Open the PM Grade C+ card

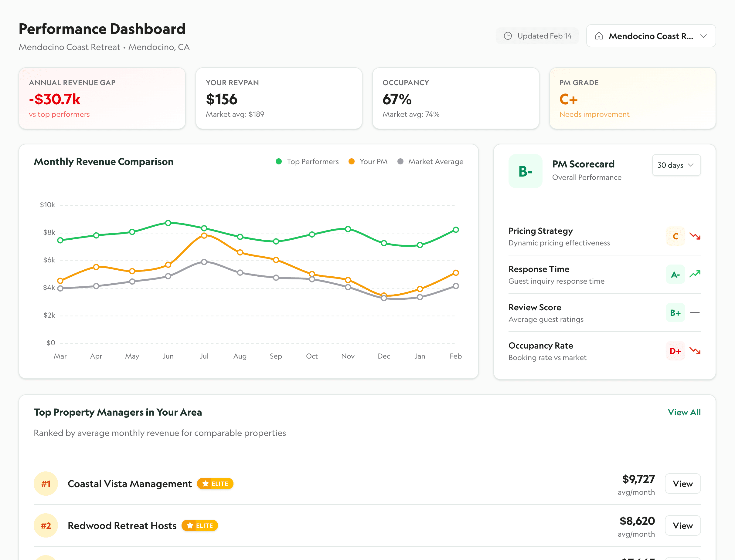(633, 98)
